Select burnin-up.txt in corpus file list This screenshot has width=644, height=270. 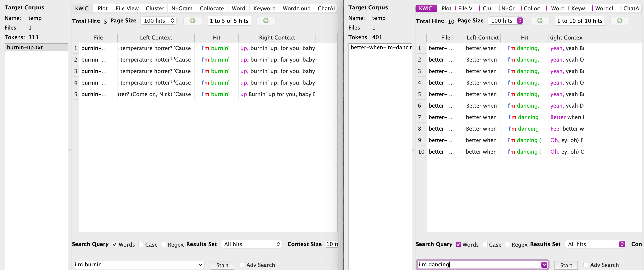click(x=25, y=48)
